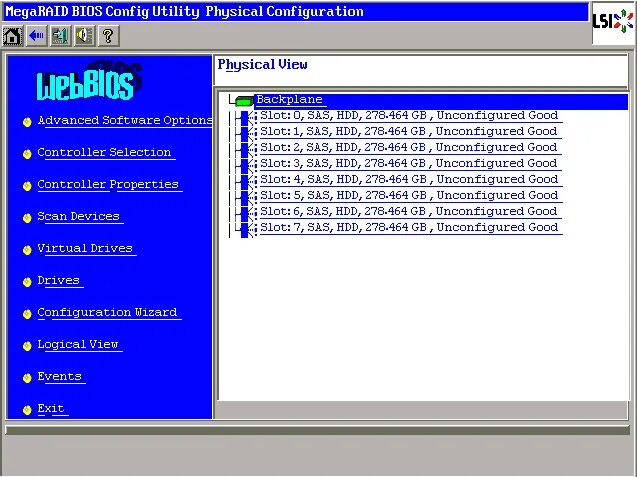Select Slot: 2 Unconfigured Good drive
The image size is (637, 477).
coord(409,148)
